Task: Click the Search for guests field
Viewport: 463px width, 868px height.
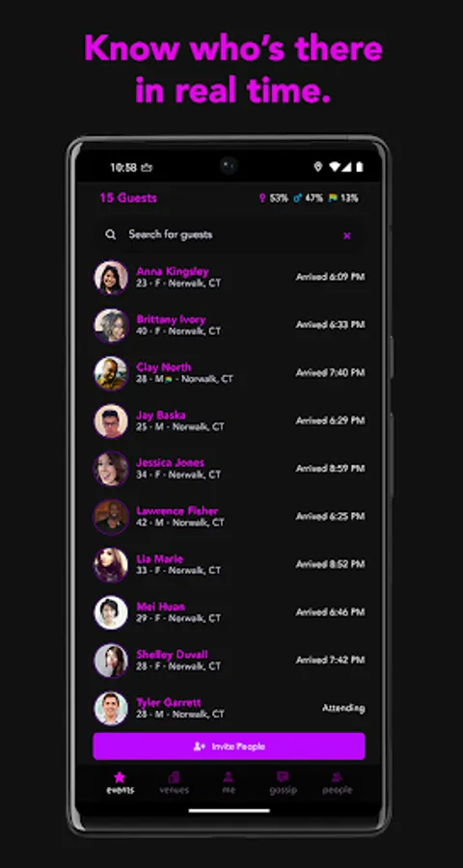Action: point(229,234)
